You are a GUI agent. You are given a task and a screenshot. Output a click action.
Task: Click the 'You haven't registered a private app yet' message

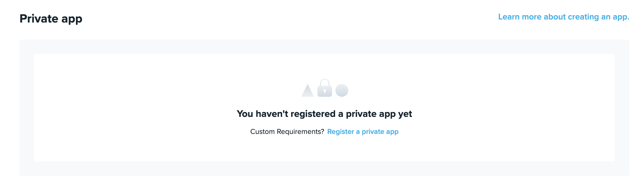(x=324, y=114)
